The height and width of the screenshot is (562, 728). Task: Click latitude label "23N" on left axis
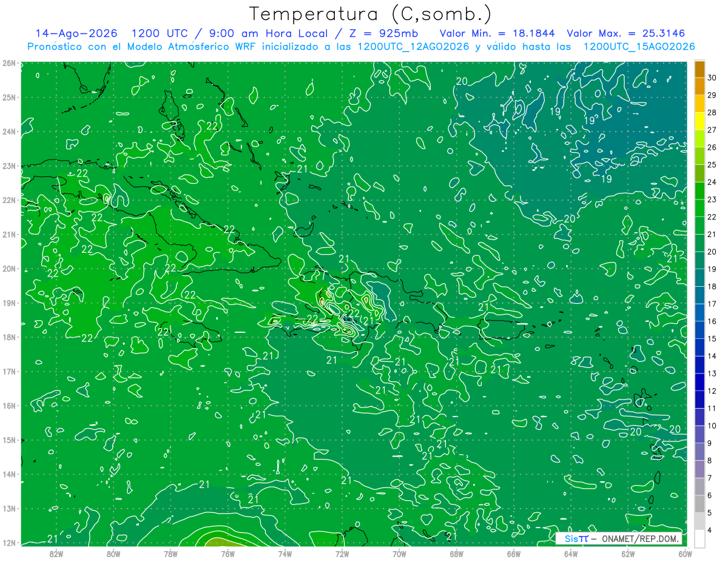pos(9,166)
